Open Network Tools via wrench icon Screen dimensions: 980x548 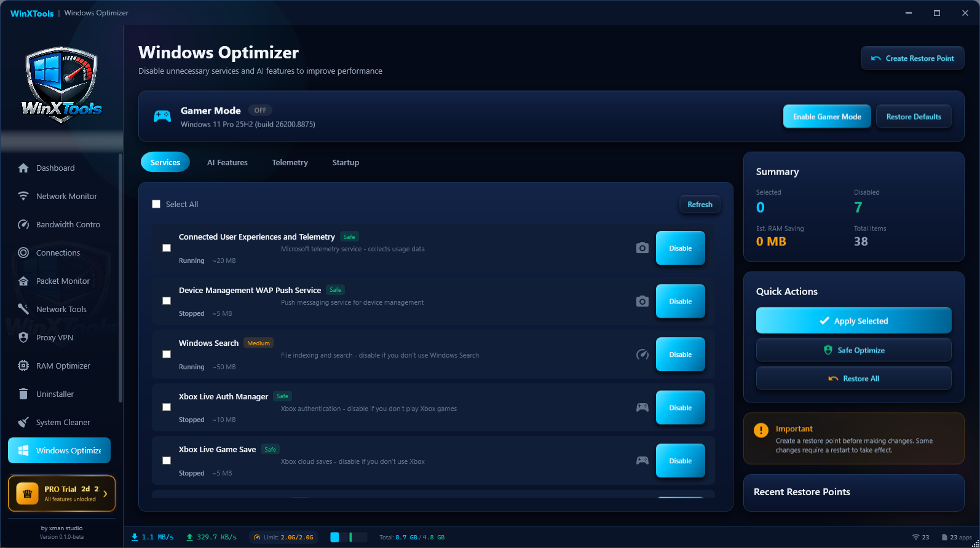pyautogui.click(x=23, y=309)
